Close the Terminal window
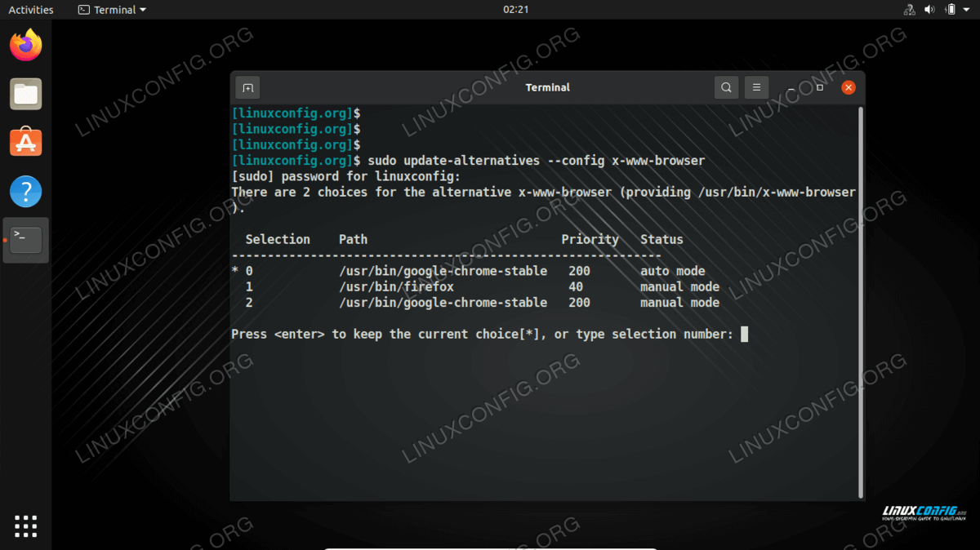The image size is (980, 550). [849, 87]
